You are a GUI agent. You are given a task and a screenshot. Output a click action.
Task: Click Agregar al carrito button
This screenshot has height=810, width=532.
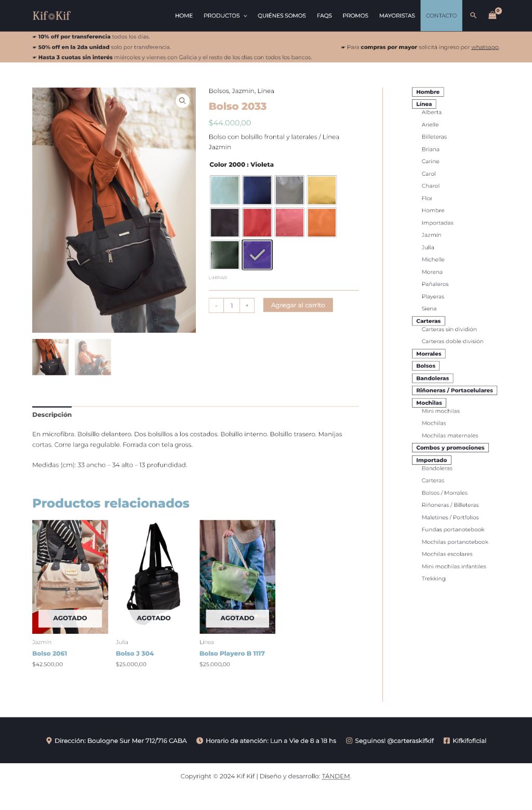click(x=298, y=305)
